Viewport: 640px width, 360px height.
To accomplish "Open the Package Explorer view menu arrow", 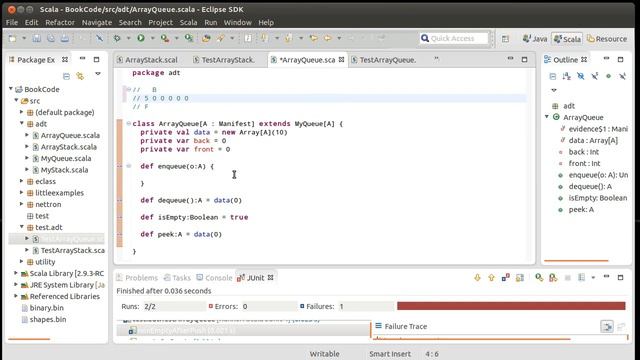I will pos(98,74).
